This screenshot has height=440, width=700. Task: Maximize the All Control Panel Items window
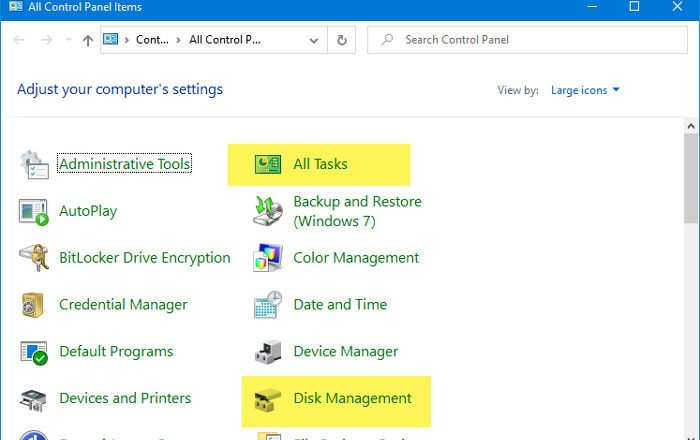634,7
